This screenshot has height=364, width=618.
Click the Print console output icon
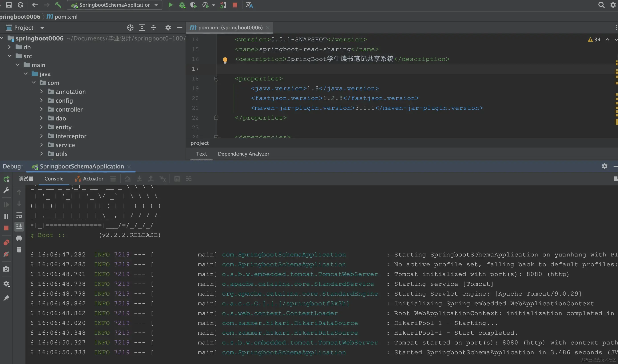coord(19,238)
